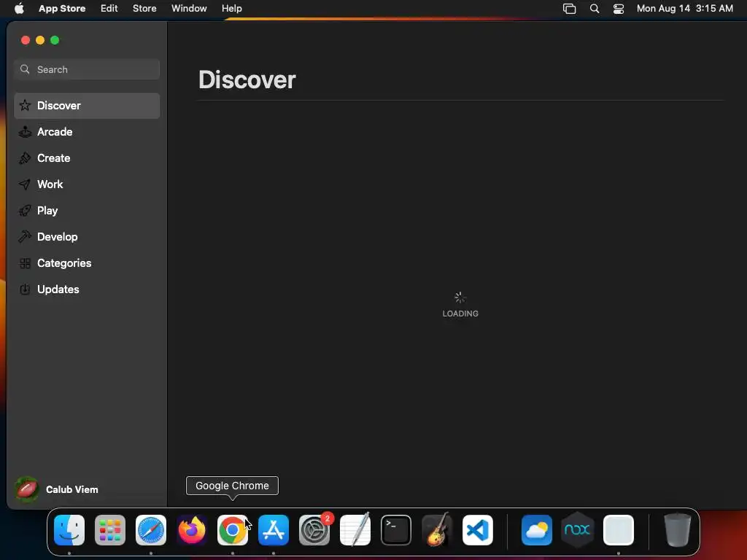Click the blank white Dock app icon
The image size is (747, 560).
click(619, 530)
